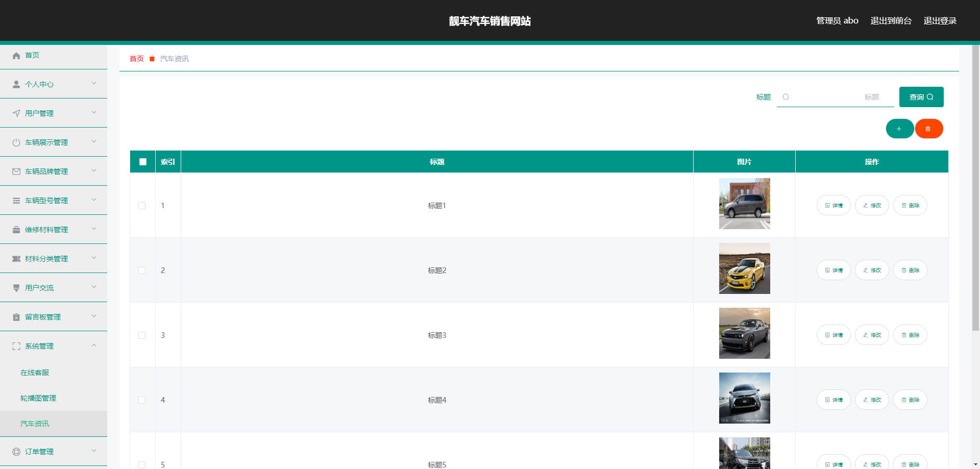Click the home icon in sidebar
980x469 pixels.
[16, 56]
